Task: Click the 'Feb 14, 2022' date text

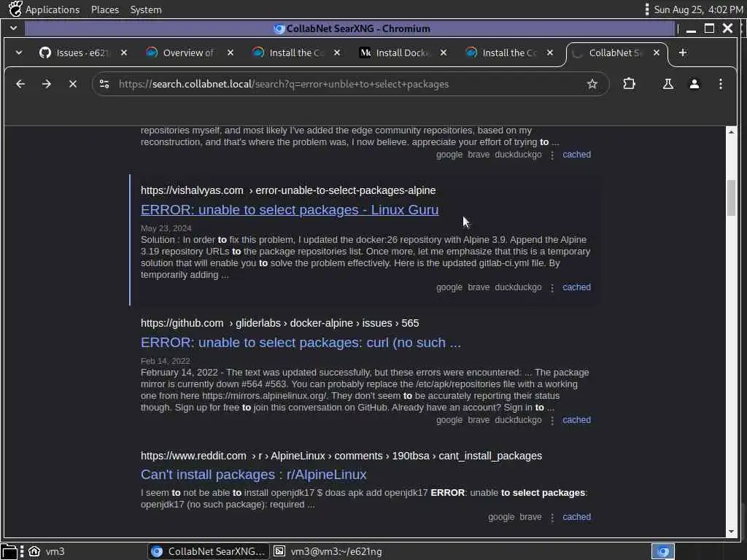Action: point(166,361)
